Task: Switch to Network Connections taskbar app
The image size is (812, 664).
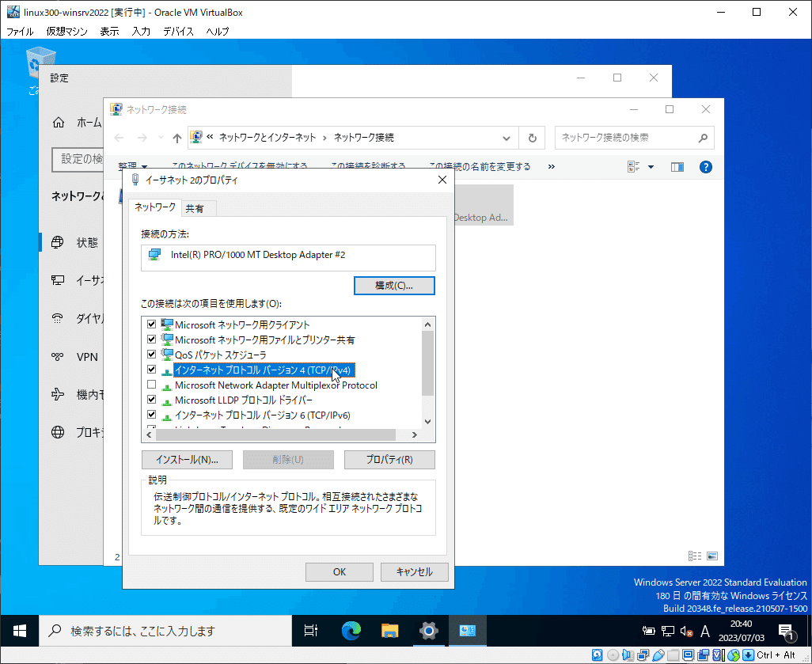Action: tap(468, 630)
